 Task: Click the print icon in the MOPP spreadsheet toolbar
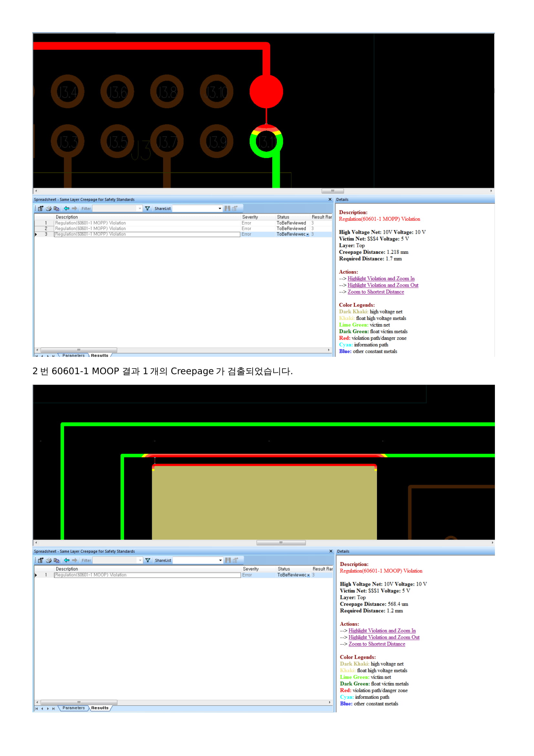coord(49,208)
